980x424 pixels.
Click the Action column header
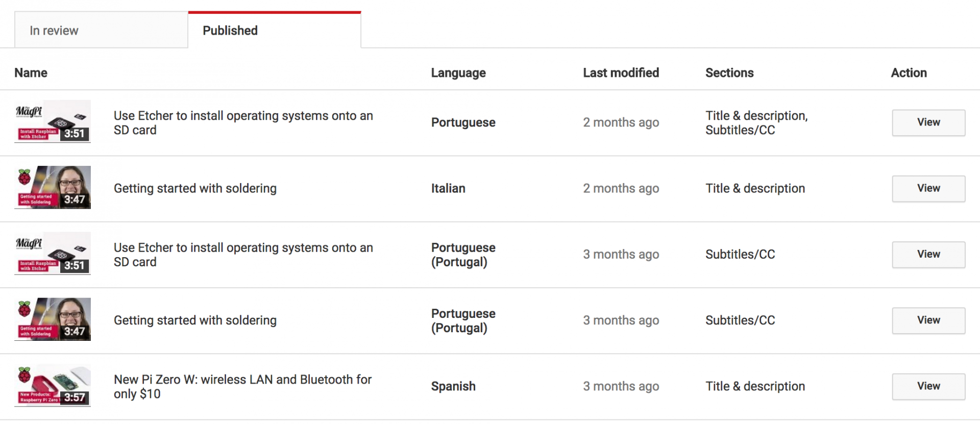(x=909, y=73)
